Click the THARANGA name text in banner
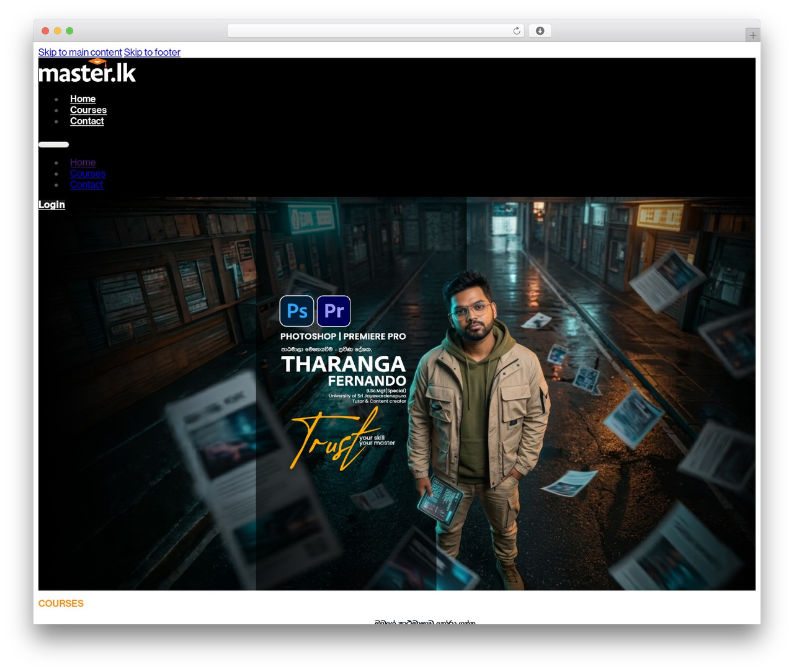The image size is (794, 672). pyautogui.click(x=343, y=365)
